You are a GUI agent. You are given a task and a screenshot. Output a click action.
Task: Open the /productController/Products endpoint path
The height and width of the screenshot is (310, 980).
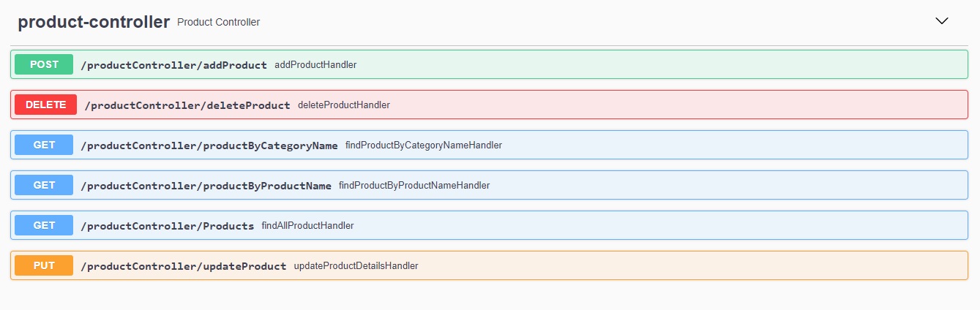tap(168, 226)
